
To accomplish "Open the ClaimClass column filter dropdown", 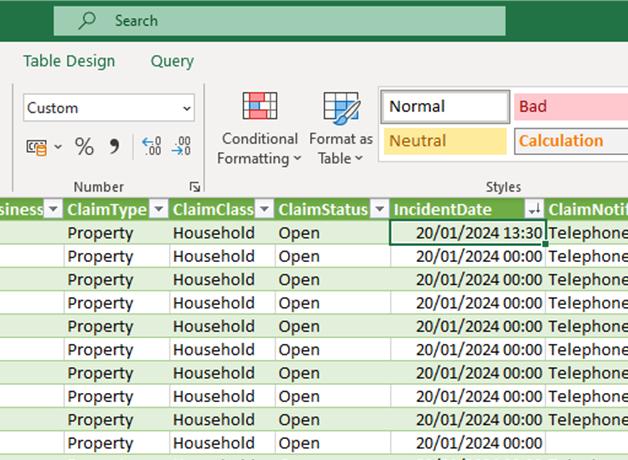I will pyautogui.click(x=263, y=209).
